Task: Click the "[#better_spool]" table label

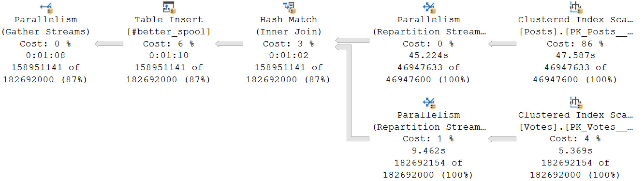Action: [x=169, y=32]
